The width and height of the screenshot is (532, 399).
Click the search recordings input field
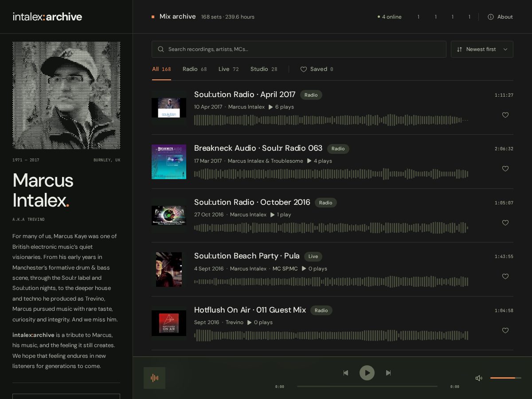click(299, 49)
